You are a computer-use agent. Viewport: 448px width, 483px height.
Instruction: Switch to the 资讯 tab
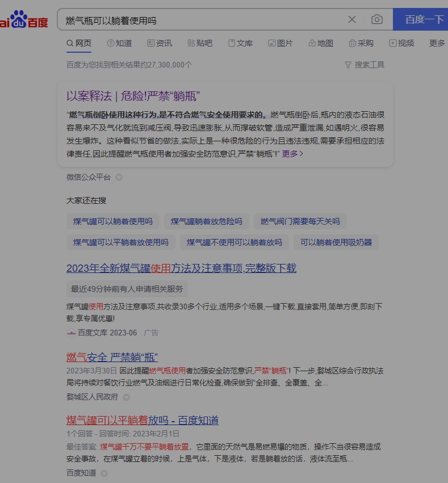160,43
